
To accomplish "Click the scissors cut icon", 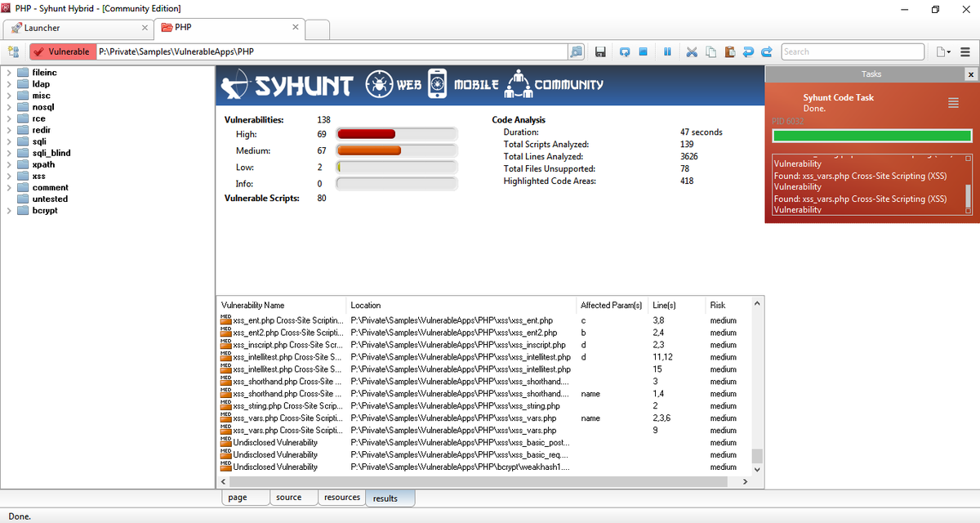I will pos(692,51).
